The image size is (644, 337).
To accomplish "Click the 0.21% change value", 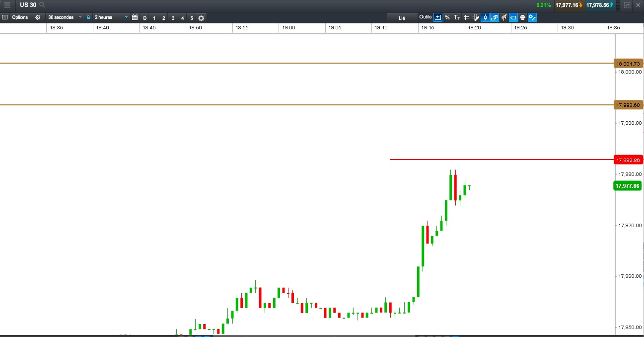I will pyautogui.click(x=544, y=5).
